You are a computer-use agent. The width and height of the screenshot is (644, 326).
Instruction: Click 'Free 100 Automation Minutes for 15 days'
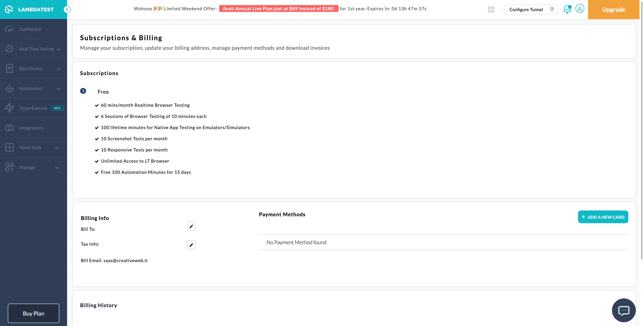coord(146,172)
